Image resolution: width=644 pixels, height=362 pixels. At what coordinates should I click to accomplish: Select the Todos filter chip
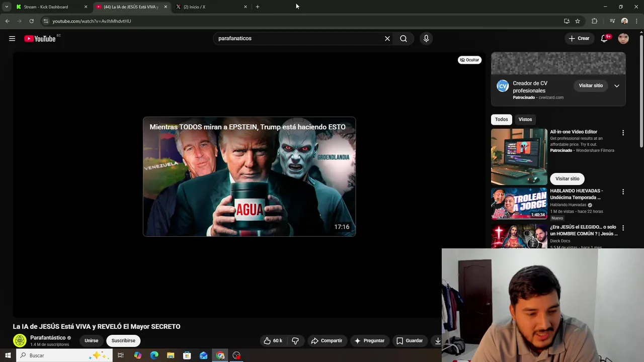pyautogui.click(x=501, y=119)
